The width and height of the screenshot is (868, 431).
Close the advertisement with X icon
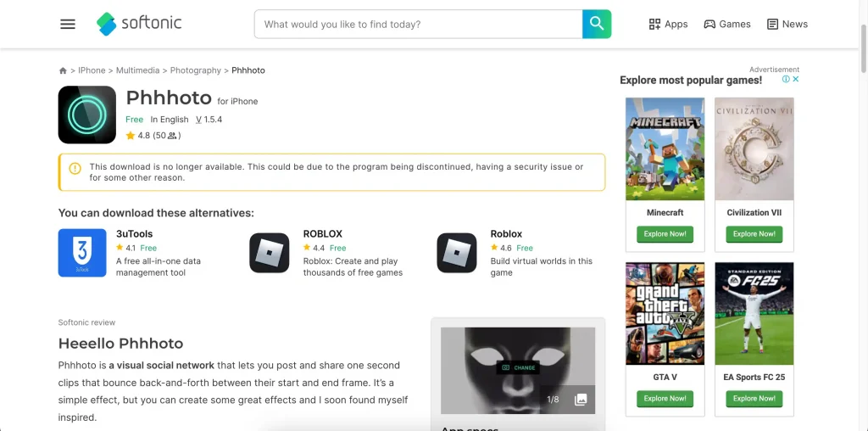click(796, 79)
